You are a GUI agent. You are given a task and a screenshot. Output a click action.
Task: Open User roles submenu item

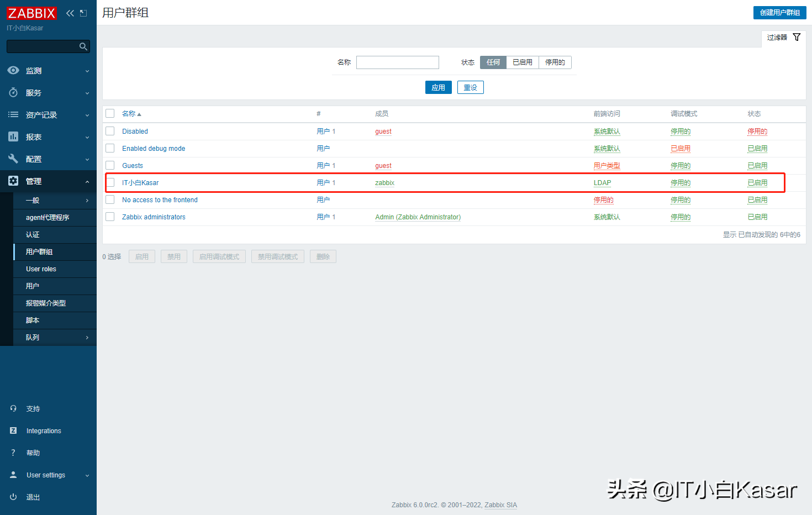pos(41,269)
